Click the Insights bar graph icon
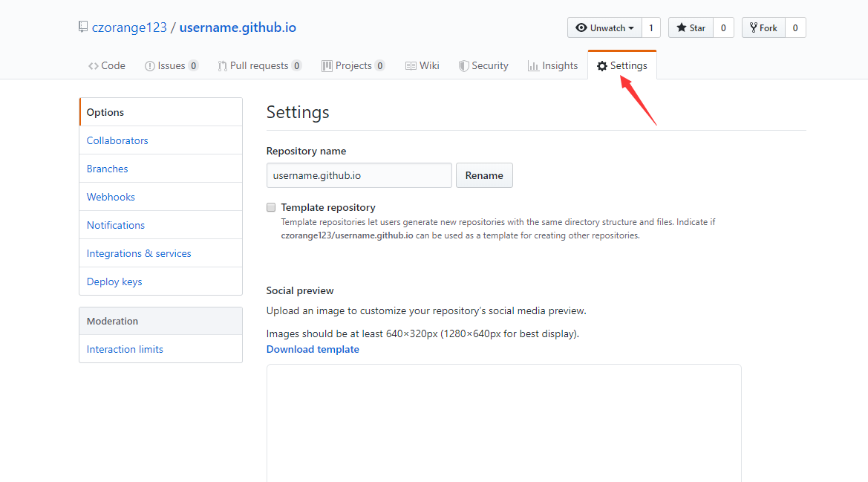Screen dimensions: 868x482 pyautogui.click(x=533, y=66)
